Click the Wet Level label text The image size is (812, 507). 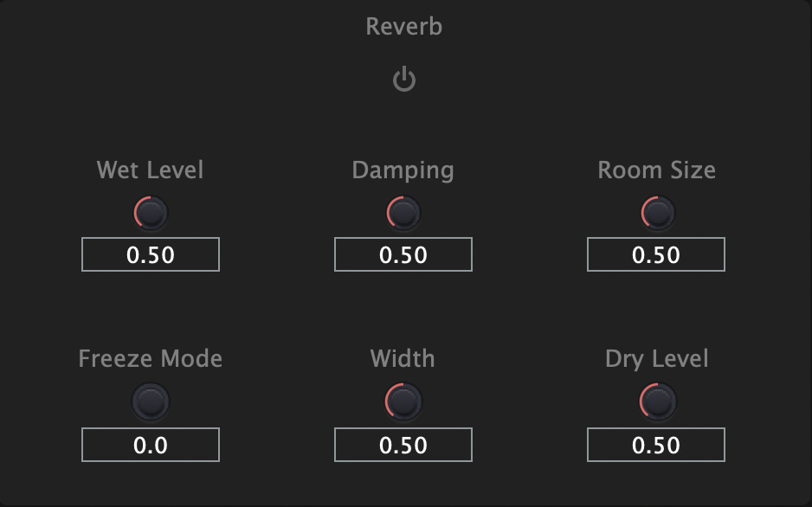coord(151,170)
